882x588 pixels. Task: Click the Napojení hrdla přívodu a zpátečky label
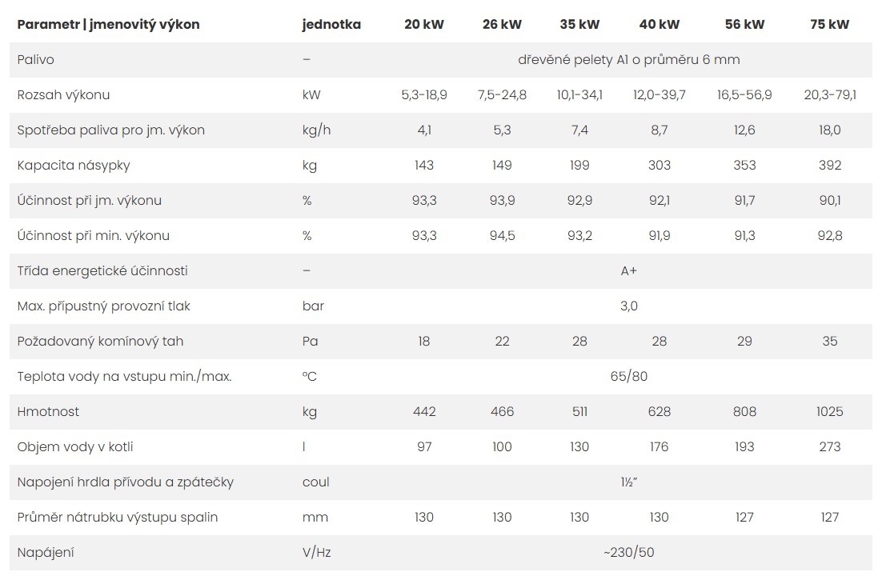(125, 482)
